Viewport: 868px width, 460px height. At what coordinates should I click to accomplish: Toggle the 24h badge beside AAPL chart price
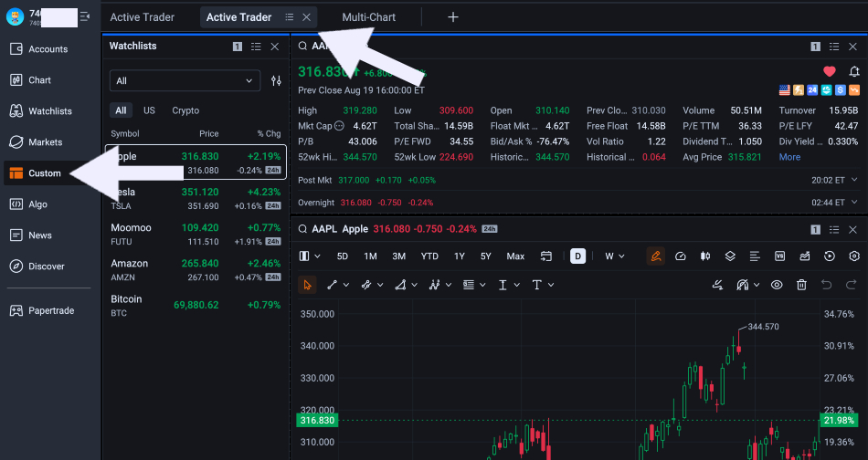490,229
